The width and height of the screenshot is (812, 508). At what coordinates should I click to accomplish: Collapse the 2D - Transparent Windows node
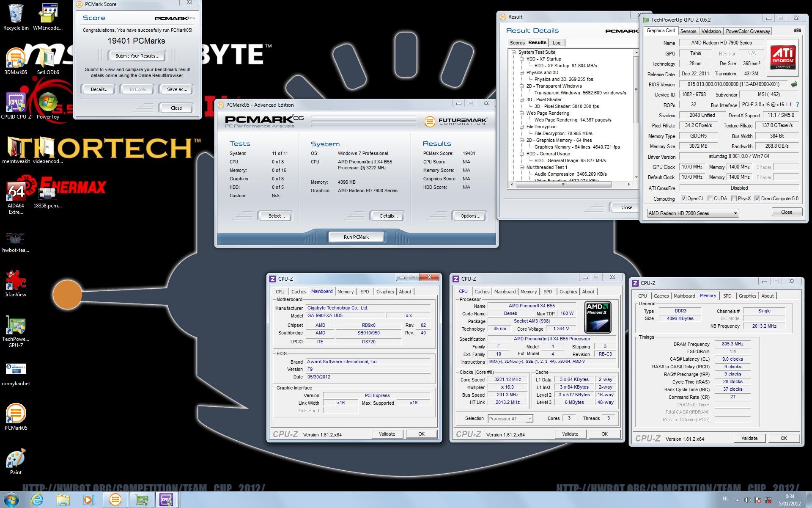pyautogui.click(x=522, y=86)
